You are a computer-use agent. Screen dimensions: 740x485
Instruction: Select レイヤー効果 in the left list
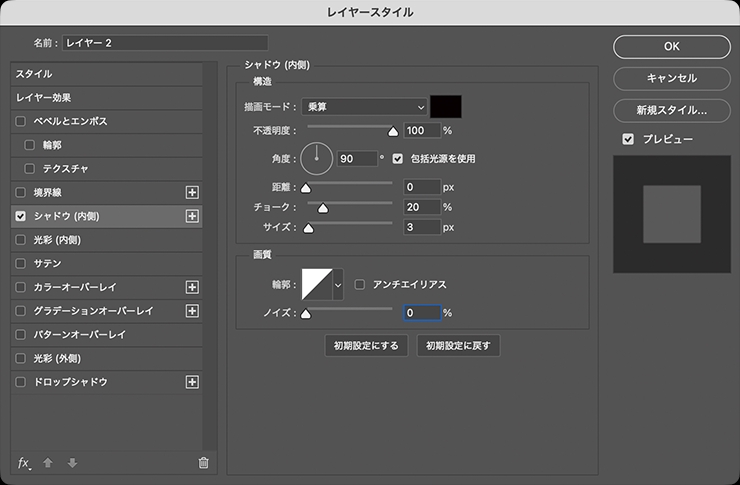42,98
